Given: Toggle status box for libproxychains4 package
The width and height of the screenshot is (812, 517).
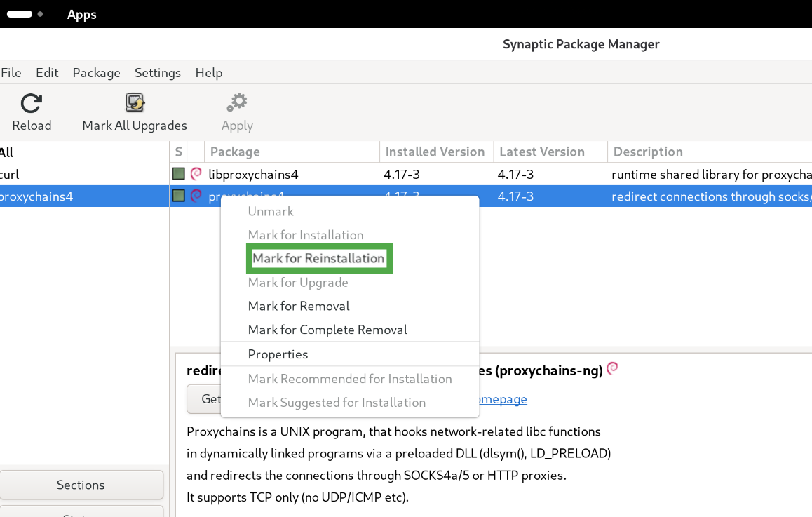Looking at the screenshot, I should (x=179, y=174).
